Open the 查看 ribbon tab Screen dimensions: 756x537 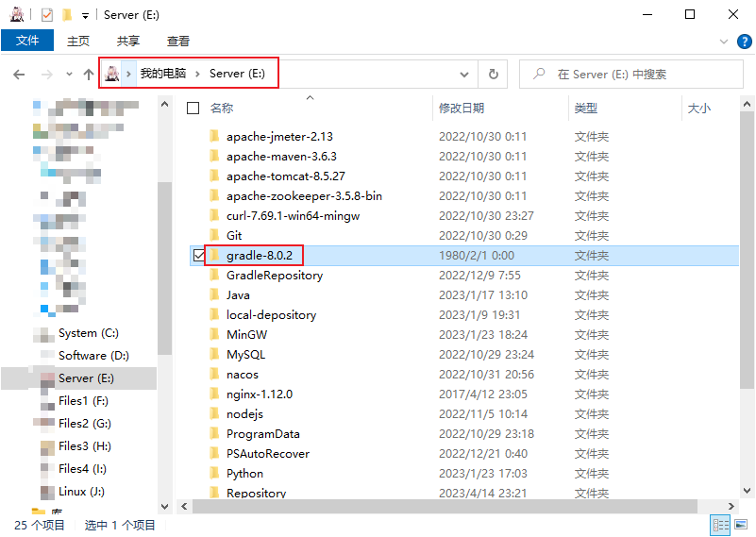point(178,41)
